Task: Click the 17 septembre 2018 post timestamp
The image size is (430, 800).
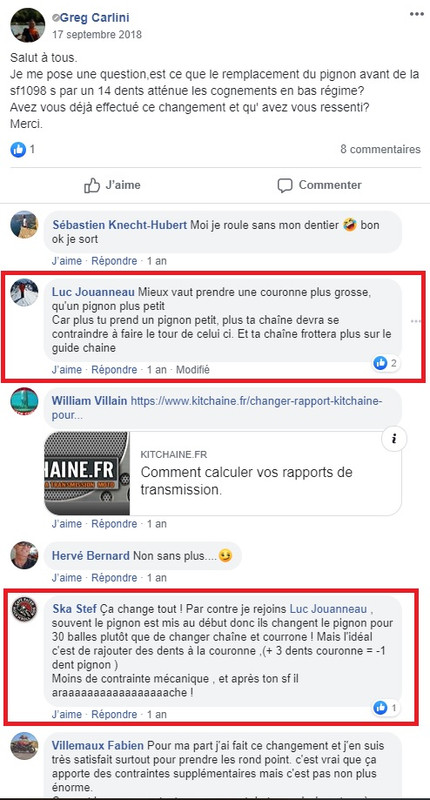Action: pyautogui.click(x=97, y=35)
